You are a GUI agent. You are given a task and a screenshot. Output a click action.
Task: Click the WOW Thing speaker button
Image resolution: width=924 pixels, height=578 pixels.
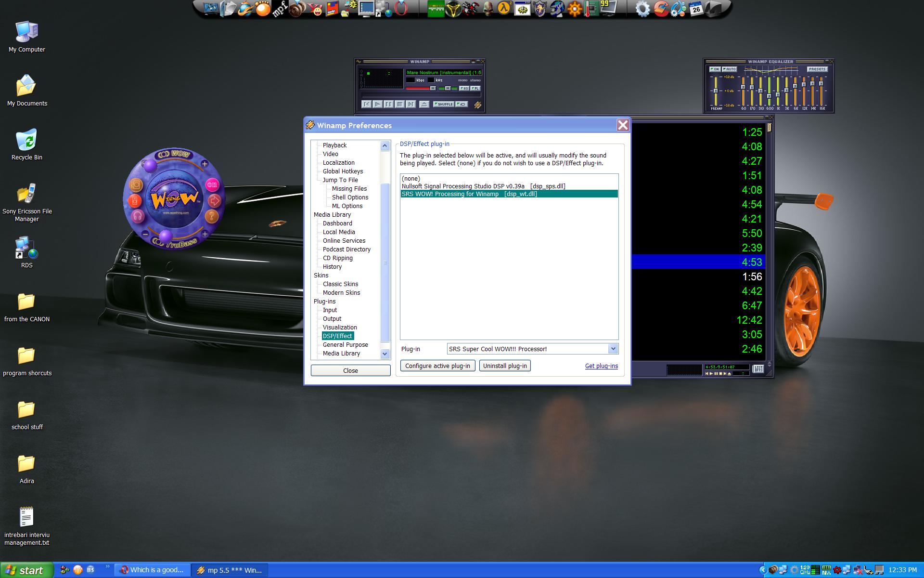135,200
